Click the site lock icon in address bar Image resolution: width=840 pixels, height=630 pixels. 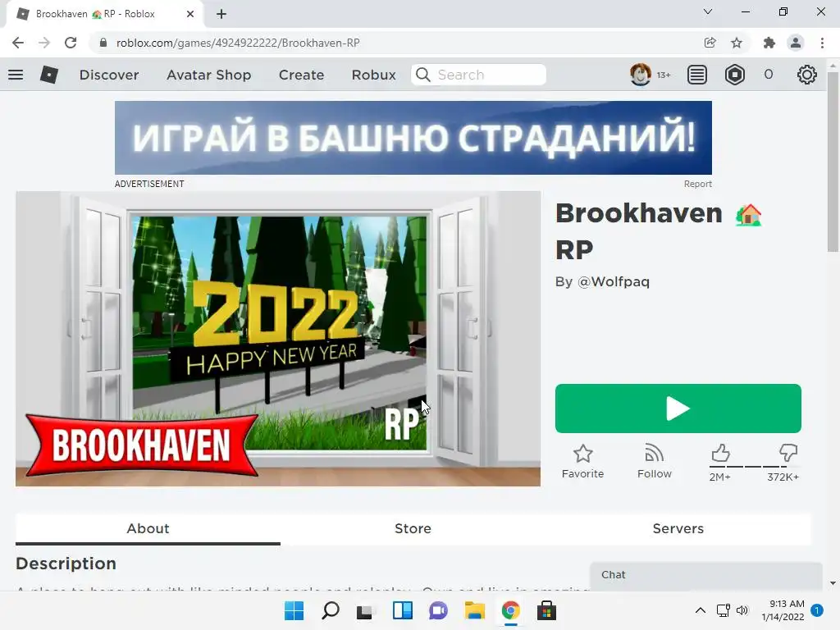click(x=103, y=43)
